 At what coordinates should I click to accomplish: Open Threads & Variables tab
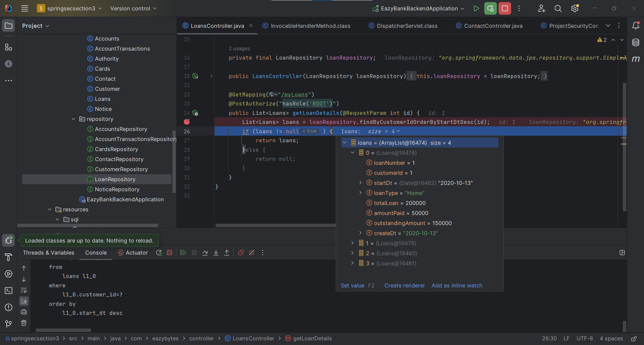(x=49, y=253)
